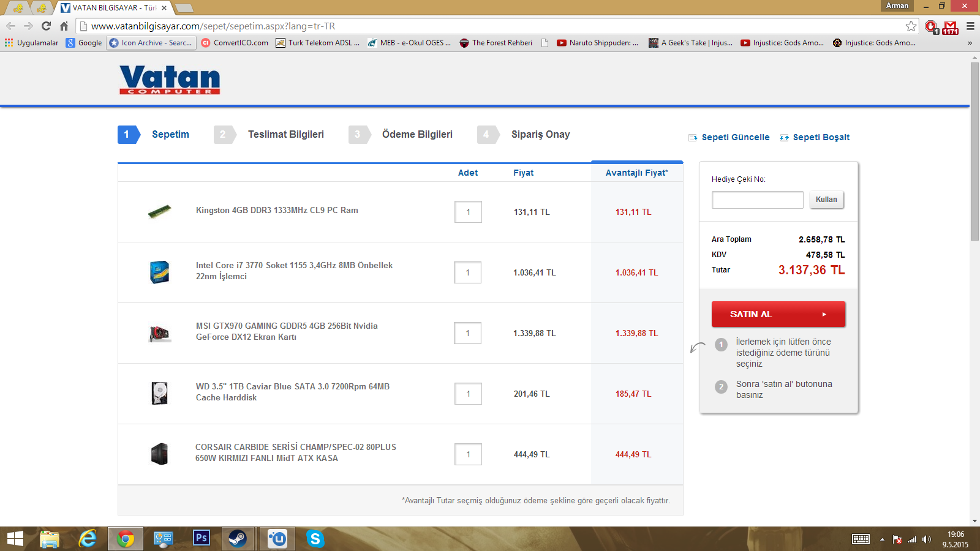Open the Teslimat Bilgileri step

[285, 135]
